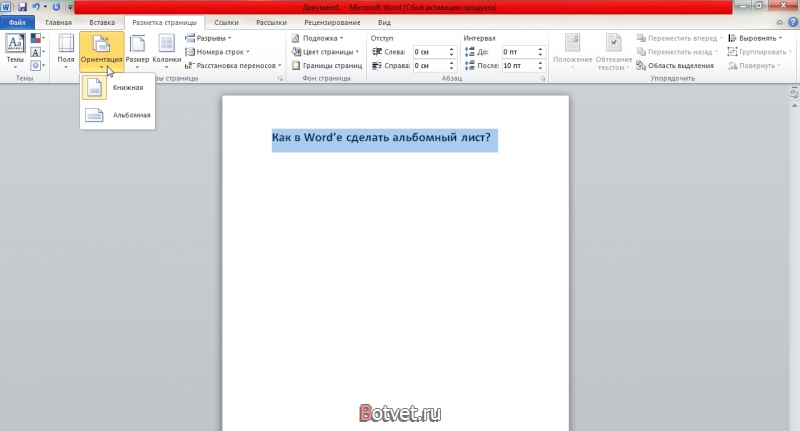The image size is (800, 431).
Task: Switch to the Главная tab
Action: point(59,22)
